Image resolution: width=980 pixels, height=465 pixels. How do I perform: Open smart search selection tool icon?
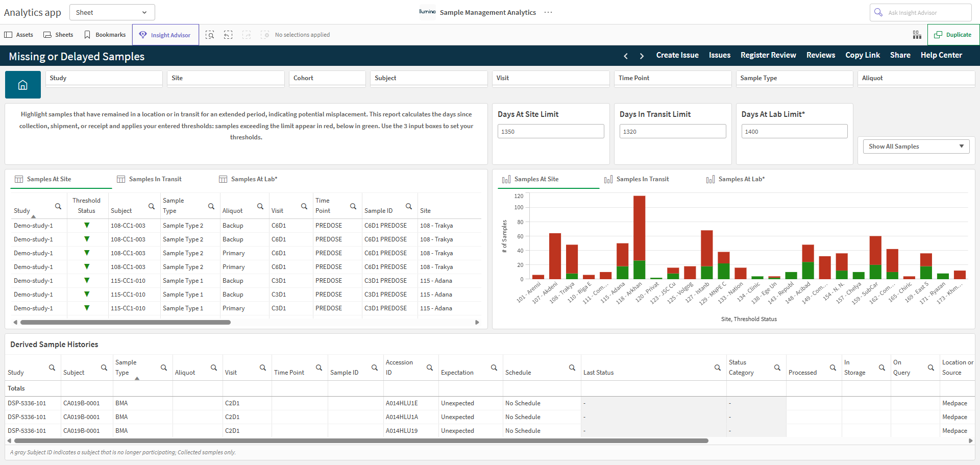click(x=210, y=35)
